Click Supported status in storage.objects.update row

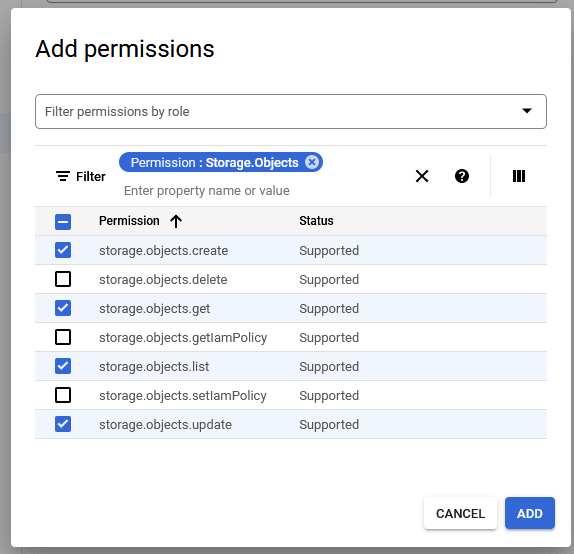[329, 425]
